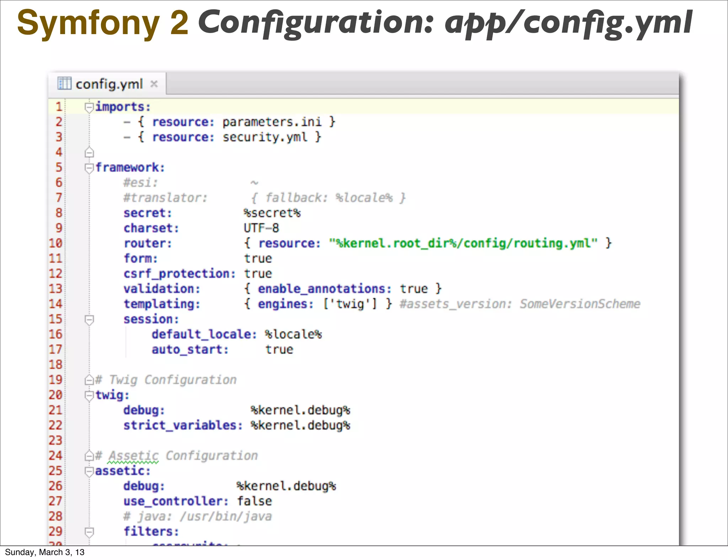Click line number 10 in gutter
Viewport: 728px width, 560px height.
pos(55,243)
